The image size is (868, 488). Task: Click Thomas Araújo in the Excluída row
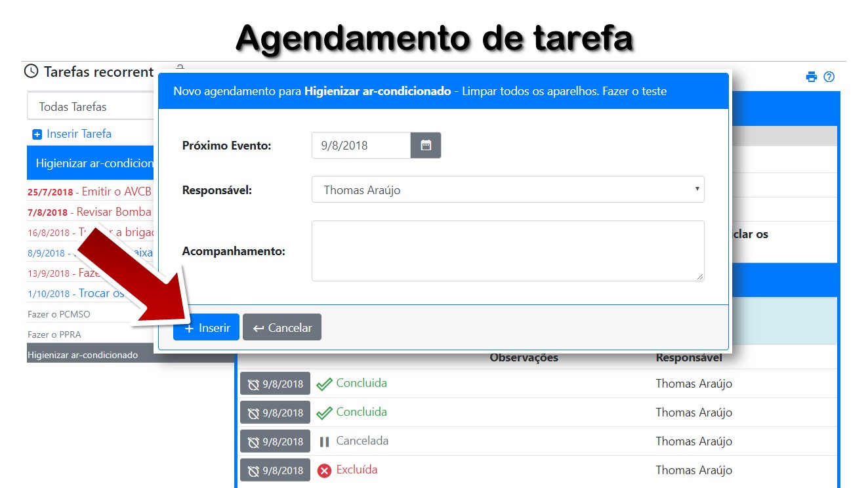pos(694,470)
